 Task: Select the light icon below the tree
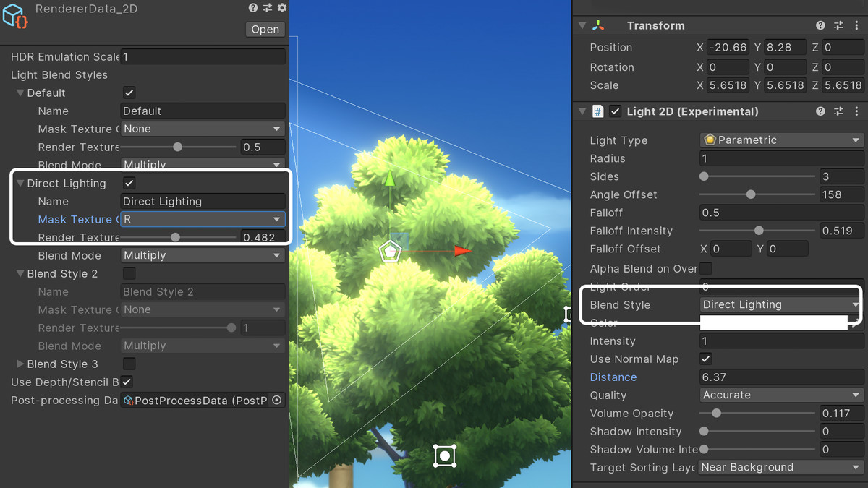(445, 455)
